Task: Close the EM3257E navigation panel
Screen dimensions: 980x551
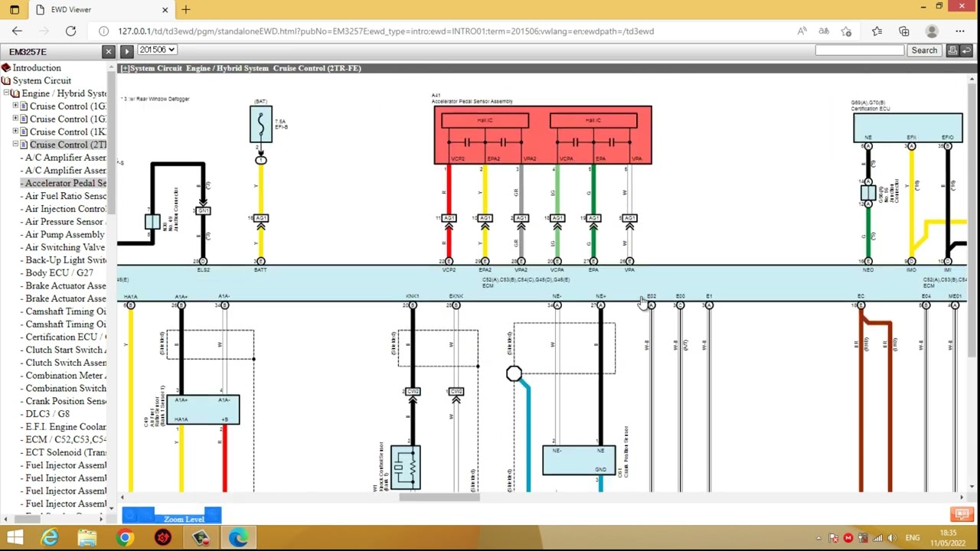Action: coord(108,51)
